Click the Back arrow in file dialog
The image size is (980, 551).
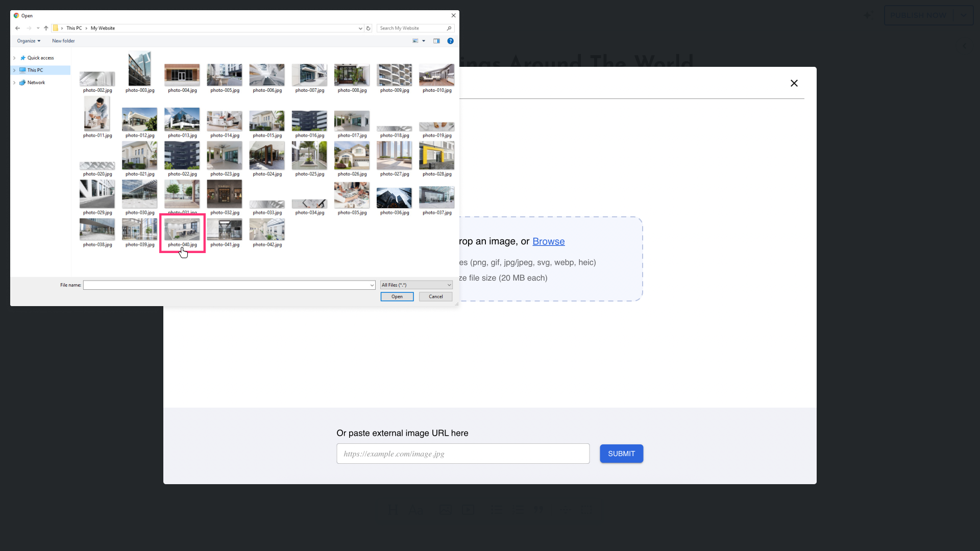pos(17,29)
